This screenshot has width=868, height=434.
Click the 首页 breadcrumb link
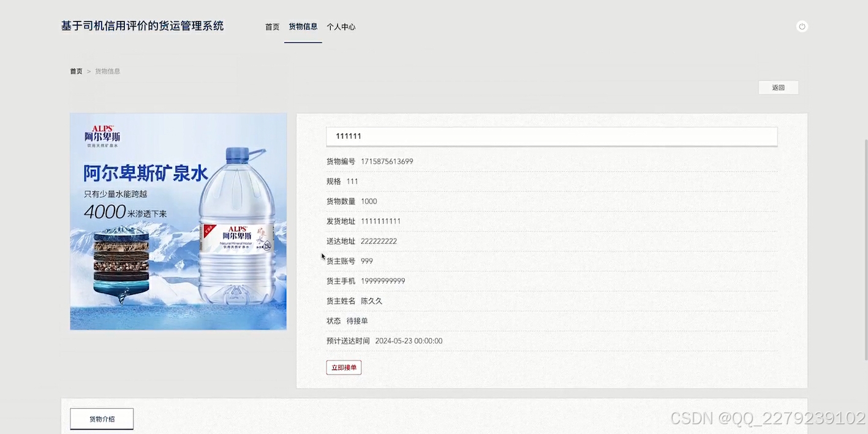click(x=76, y=71)
